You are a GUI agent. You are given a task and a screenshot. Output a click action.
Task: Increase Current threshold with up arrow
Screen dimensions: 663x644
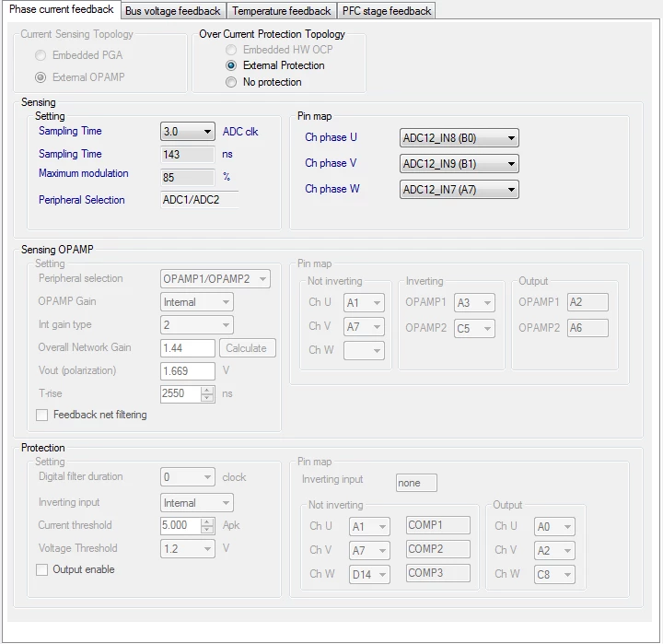[x=207, y=521]
